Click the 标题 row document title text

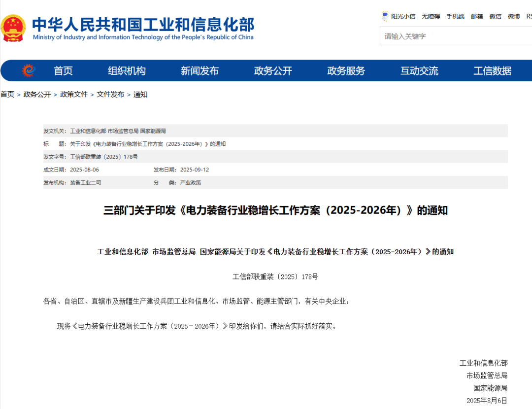tap(148, 144)
